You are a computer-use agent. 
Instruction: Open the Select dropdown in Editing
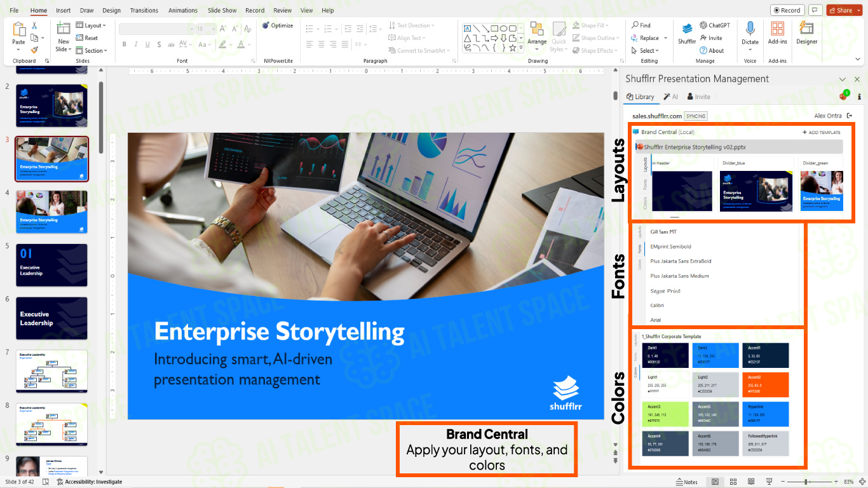click(645, 51)
